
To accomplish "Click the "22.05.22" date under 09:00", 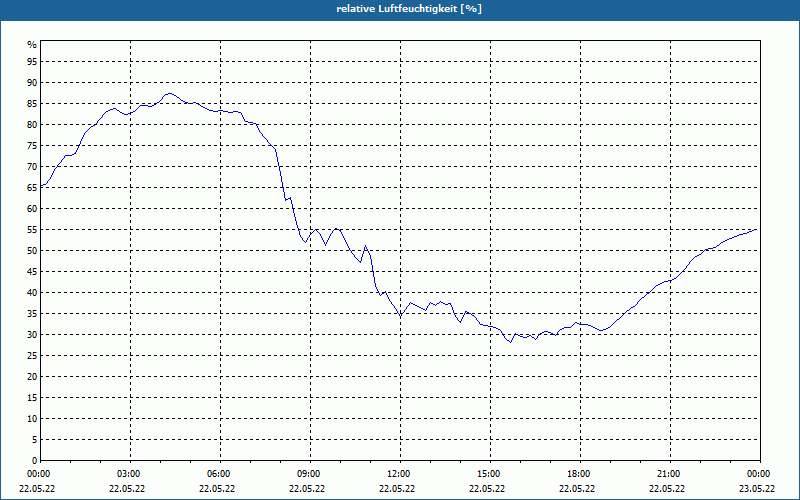I will tap(307, 489).
